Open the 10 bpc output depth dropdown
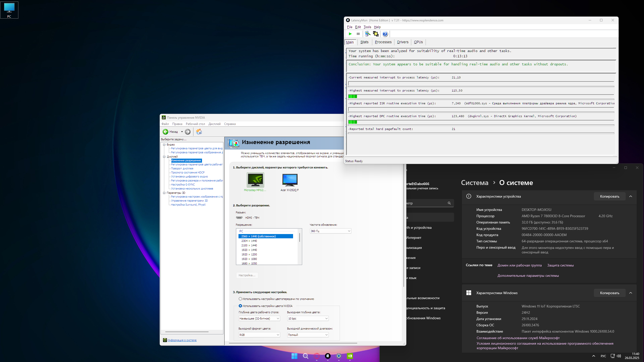Screen dimensions: 644x362 (308, 319)
